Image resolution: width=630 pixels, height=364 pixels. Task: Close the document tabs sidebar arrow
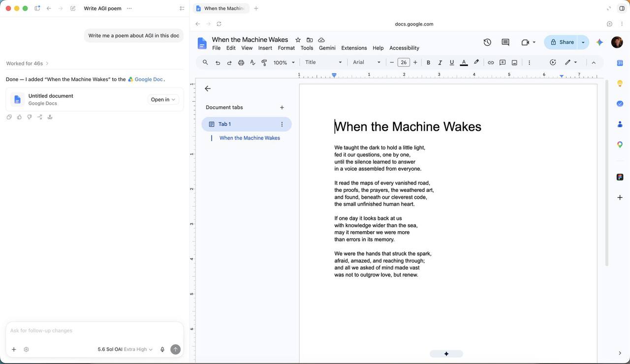[208, 89]
